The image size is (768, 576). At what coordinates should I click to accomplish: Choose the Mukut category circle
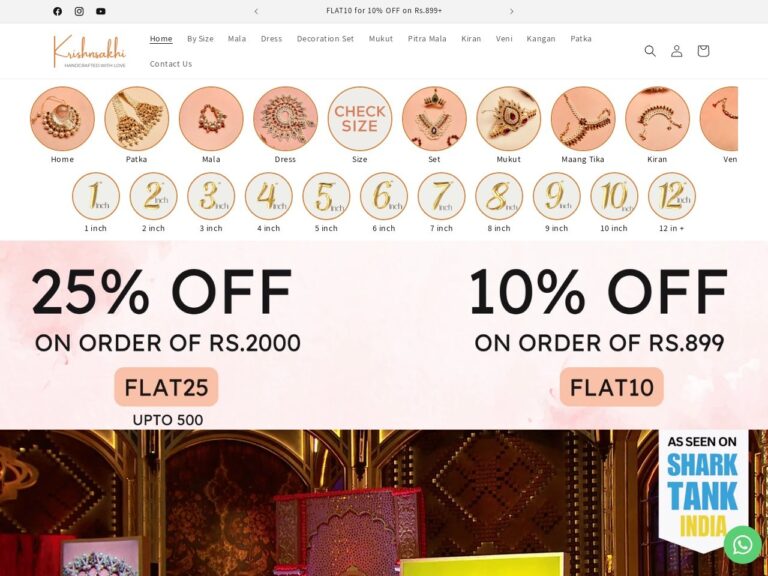click(508, 119)
